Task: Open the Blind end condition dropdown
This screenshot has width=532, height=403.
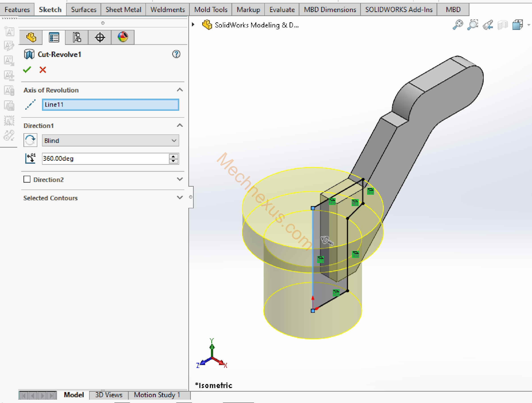Action: coord(110,141)
